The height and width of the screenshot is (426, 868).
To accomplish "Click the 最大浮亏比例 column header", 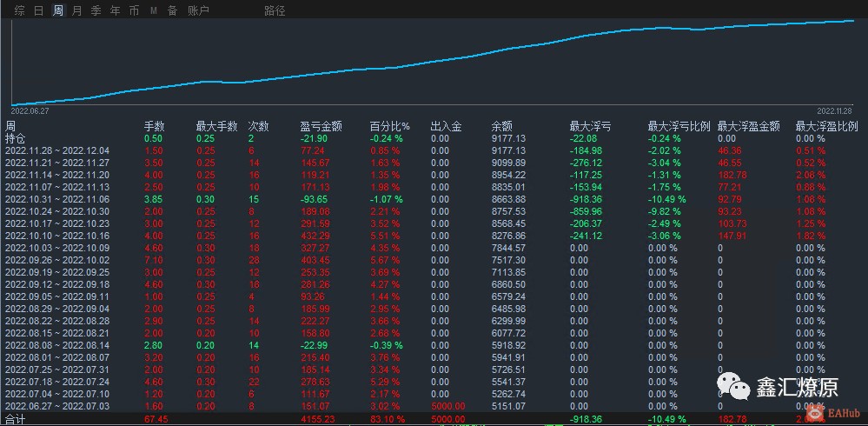I will [679, 126].
